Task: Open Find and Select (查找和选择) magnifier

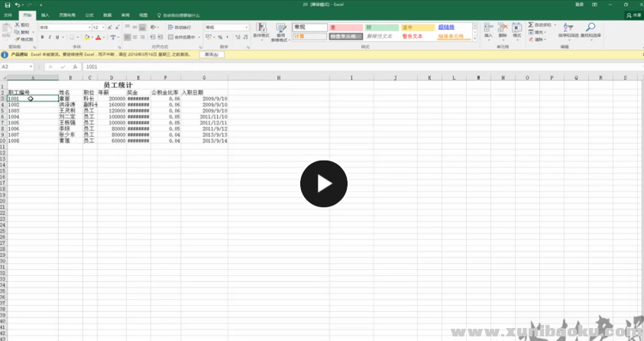Action: click(x=591, y=30)
